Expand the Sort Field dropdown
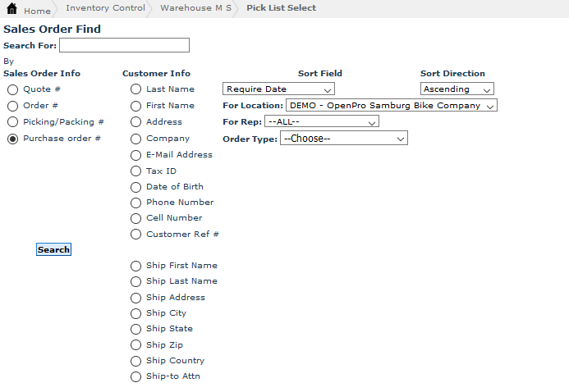This screenshot has height=392, width=569. click(278, 89)
